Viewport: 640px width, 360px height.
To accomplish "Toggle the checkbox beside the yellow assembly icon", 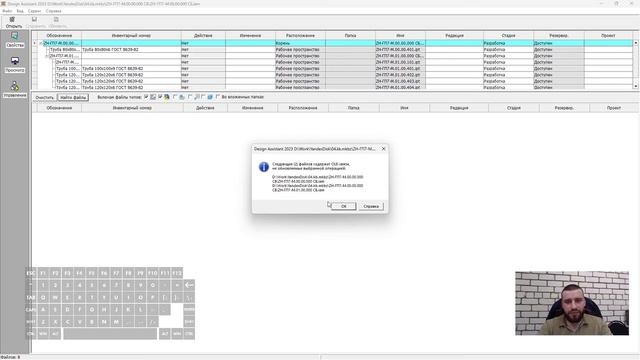I will tap(160, 97).
